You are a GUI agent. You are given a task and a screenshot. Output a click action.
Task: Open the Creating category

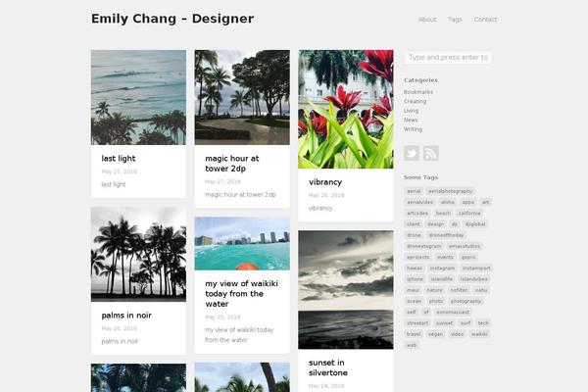click(x=416, y=101)
